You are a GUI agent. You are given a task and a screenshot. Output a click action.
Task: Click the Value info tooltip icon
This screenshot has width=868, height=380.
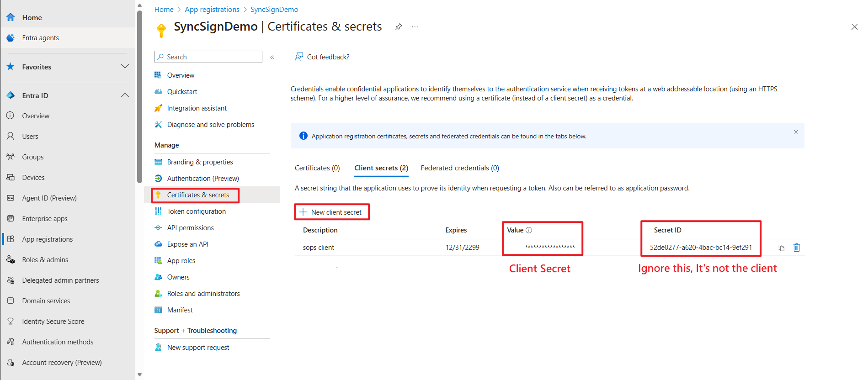pyautogui.click(x=529, y=230)
